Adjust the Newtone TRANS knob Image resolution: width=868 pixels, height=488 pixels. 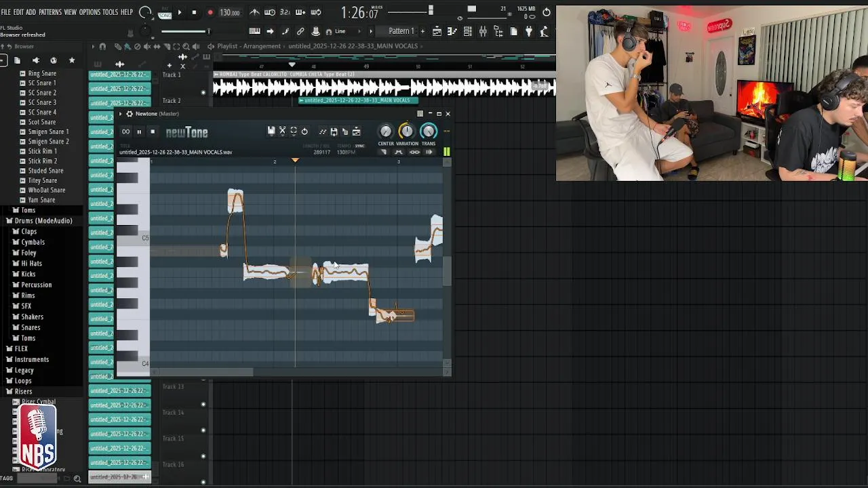tap(429, 131)
